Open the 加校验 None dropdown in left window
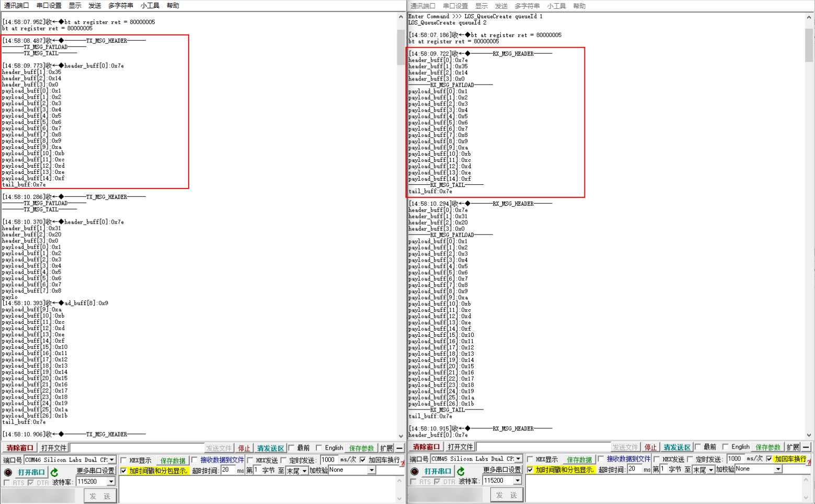This screenshot has height=504, width=815. (371, 470)
